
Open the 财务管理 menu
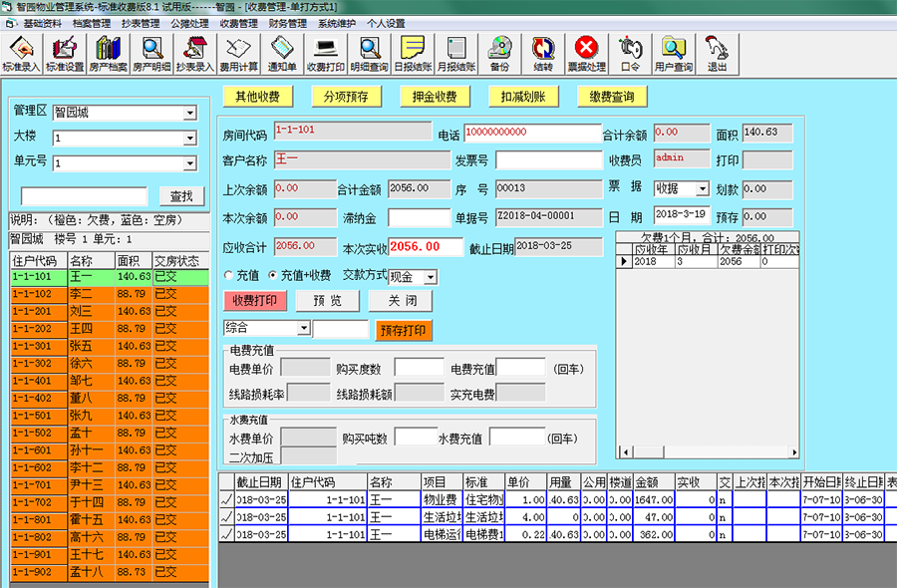tap(288, 24)
